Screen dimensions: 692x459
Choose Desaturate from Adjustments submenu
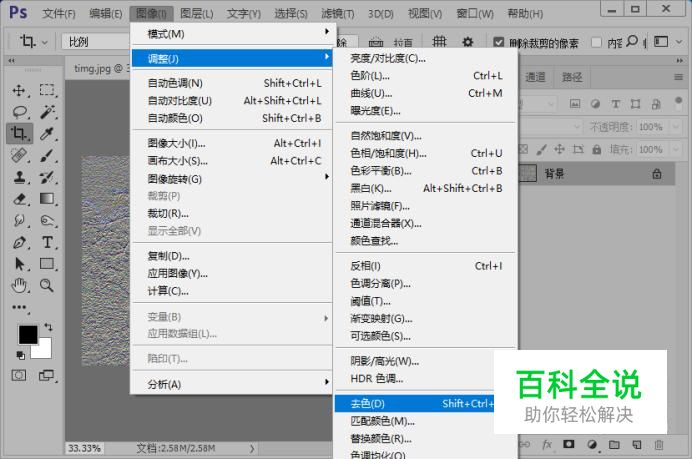click(414, 403)
